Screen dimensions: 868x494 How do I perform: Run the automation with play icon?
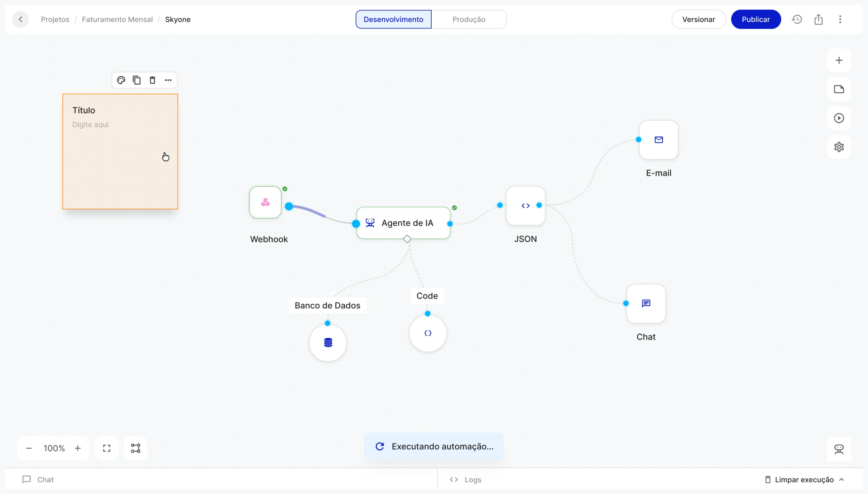839,118
